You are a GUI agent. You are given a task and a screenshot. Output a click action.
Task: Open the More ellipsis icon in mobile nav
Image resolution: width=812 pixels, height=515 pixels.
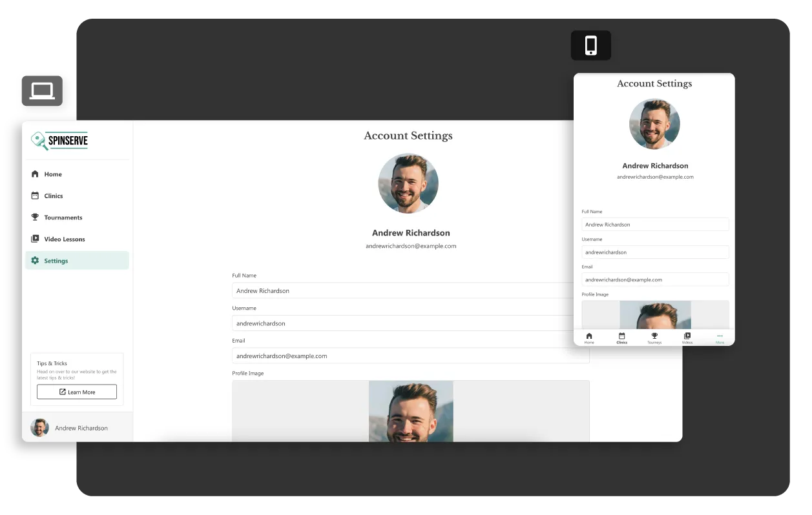click(x=720, y=336)
